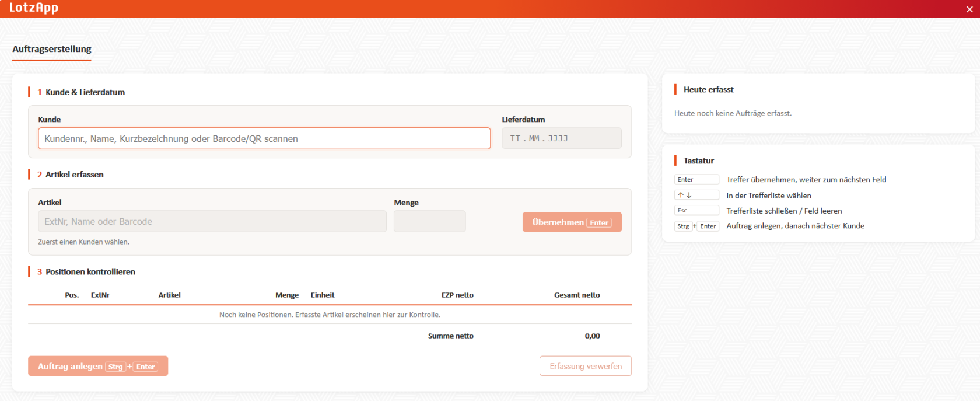Close the LotzApp window
This screenshot has height=401, width=980.
click(x=970, y=9)
